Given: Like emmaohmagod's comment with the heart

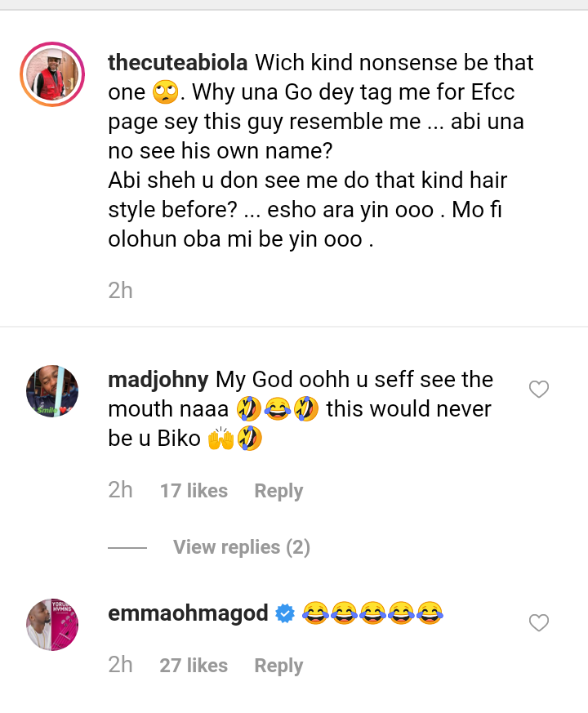Looking at the screenshot, I should (x=539, y=622).
